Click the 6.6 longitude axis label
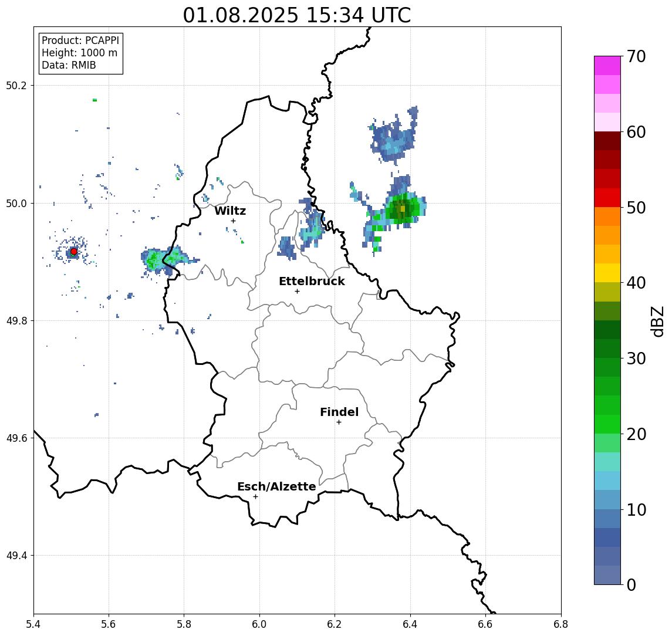The image size is (672, 636). (486, 624)
